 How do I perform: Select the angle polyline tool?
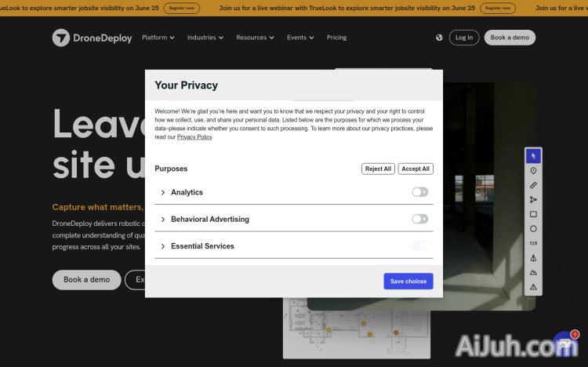coord(533,200)
